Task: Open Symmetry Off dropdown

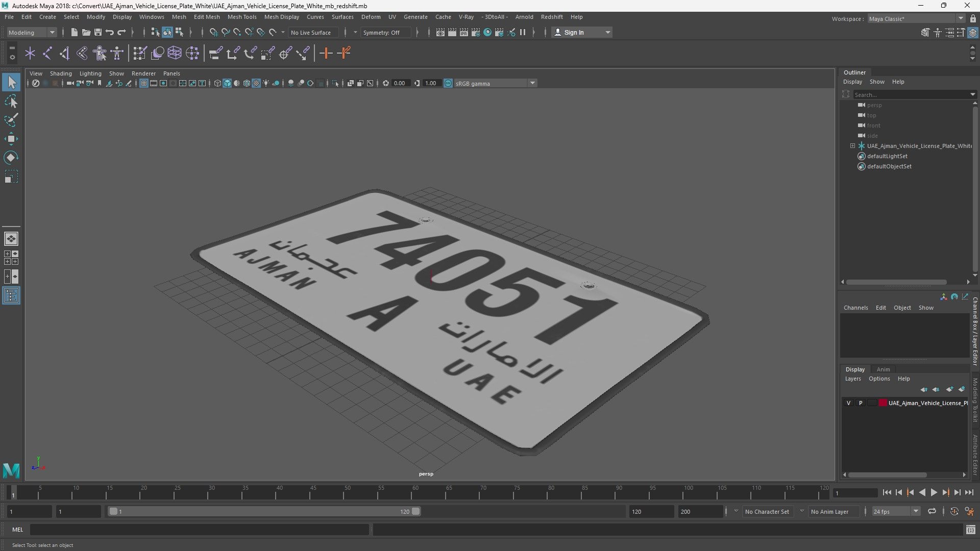Action: pos(386,32)
